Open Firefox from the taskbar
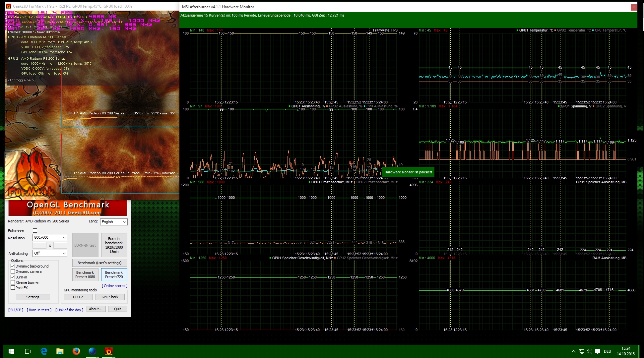The width and height of the screenshot is (644, 358). click(76, 351)
